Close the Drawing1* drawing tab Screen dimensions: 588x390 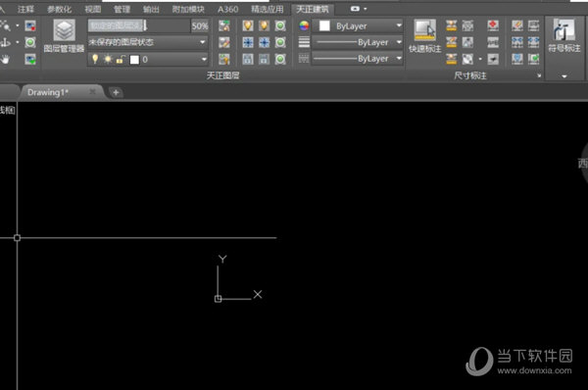pos(92,92)
